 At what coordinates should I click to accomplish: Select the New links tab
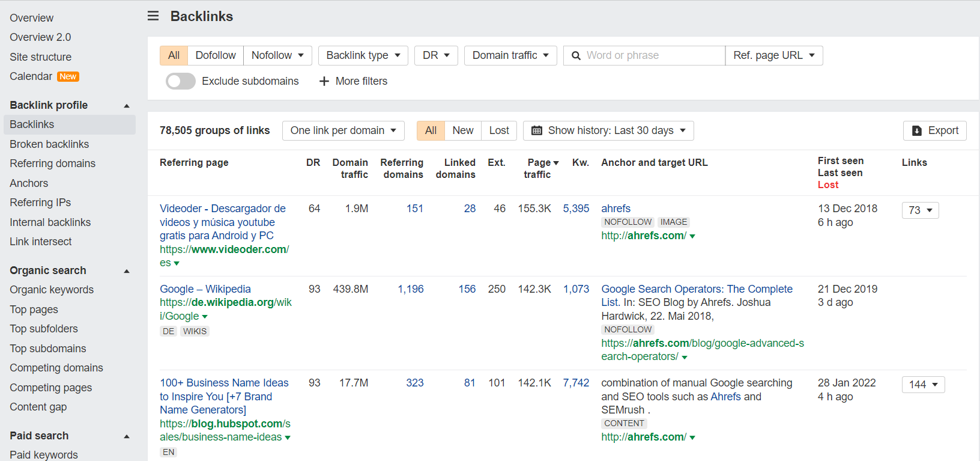463,130
